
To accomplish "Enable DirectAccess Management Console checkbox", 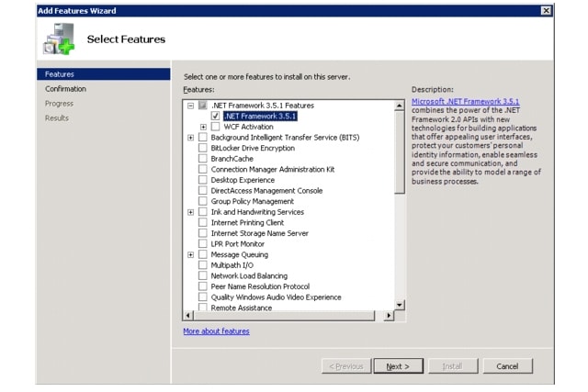I will 202,190.
